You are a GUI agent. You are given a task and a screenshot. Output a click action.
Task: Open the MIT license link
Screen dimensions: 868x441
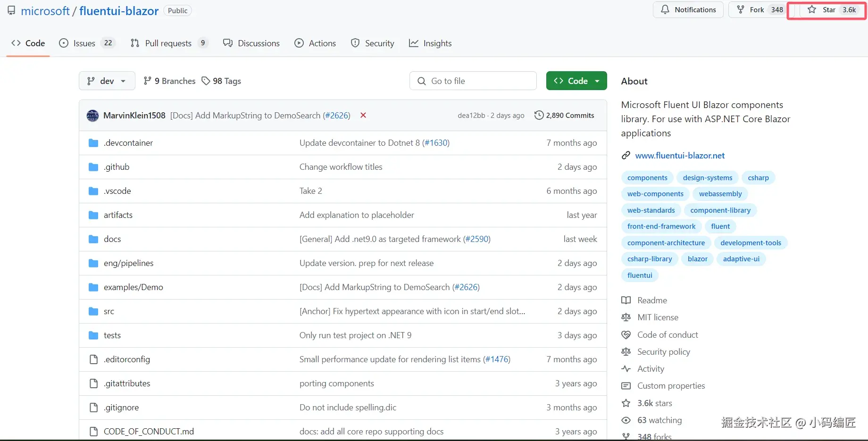coord(658,317)
